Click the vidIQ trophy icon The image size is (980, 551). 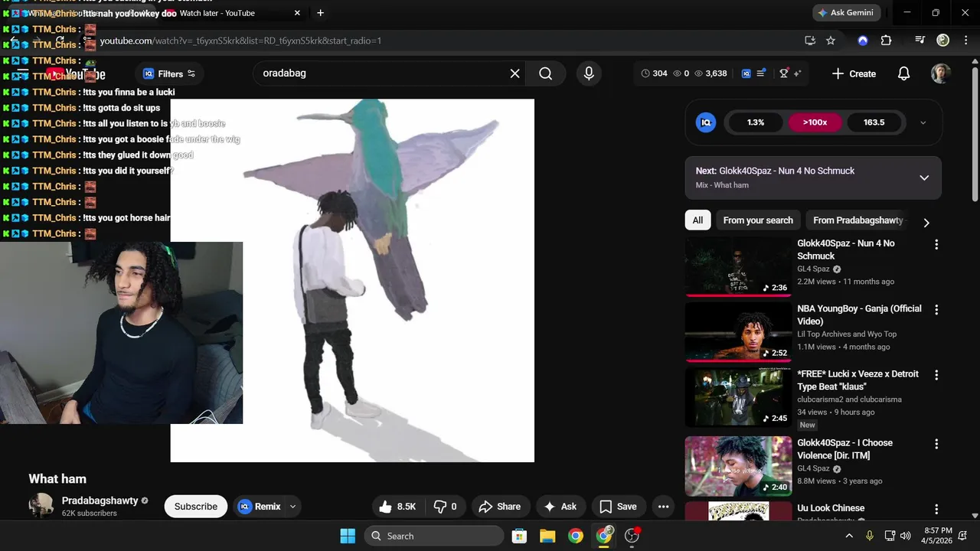(x=784, y=73)
